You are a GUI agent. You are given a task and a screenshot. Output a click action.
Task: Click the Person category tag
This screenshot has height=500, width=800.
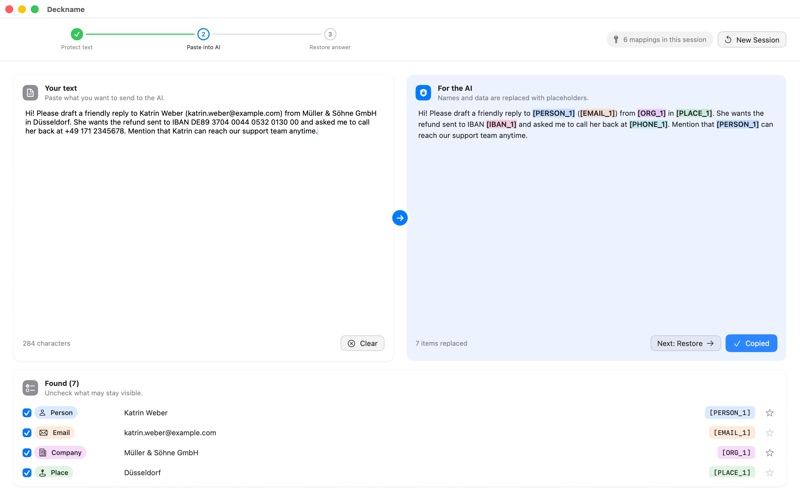pos(56,413)
